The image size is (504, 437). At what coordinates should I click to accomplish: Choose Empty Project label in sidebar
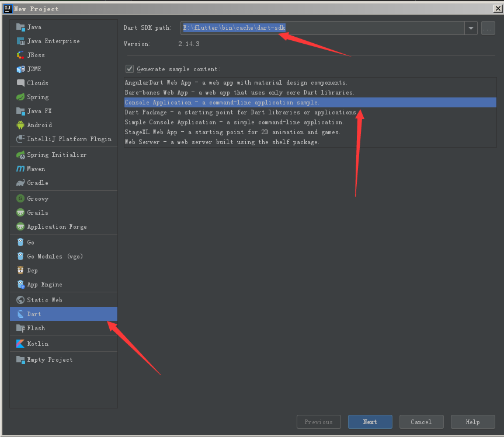coord(50,359)
